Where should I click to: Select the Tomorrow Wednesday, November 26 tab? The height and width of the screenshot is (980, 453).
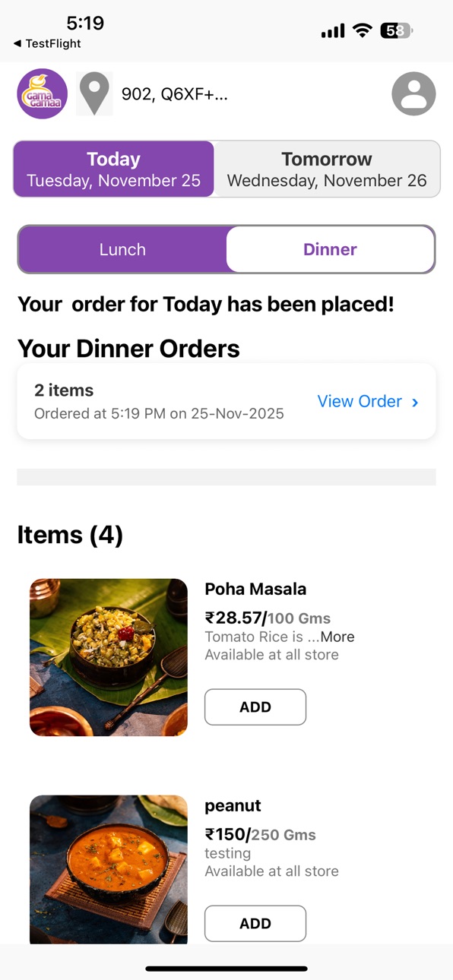(x=327, y=169)
